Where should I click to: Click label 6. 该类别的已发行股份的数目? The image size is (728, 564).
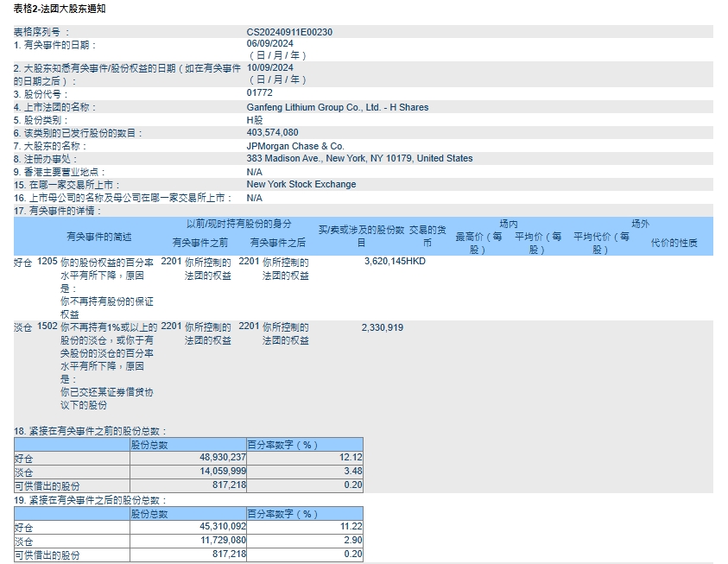pos(78,133)
